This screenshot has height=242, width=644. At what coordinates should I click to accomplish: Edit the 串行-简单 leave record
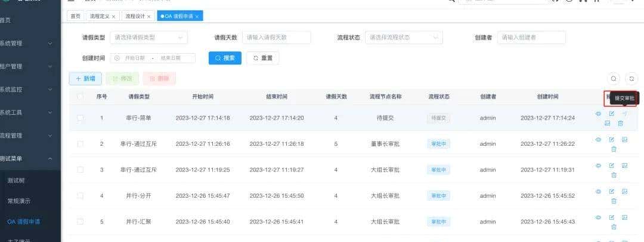point(612,114)
